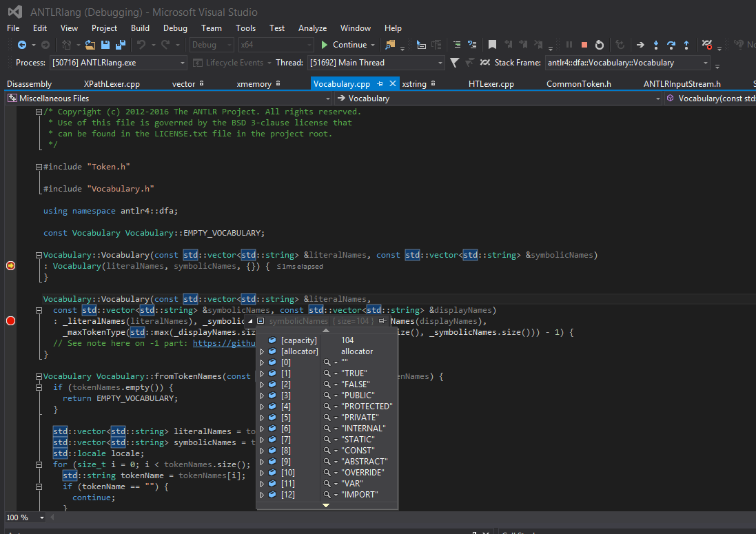756x534 pixels.
Task: Click the Restart debugging icon
Action: pos(599,45)
